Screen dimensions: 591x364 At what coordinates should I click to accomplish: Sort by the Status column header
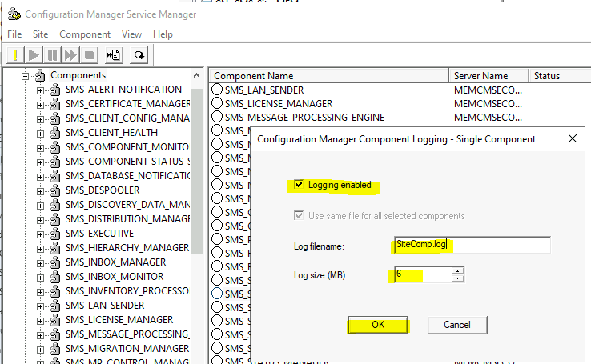(560, 76)
